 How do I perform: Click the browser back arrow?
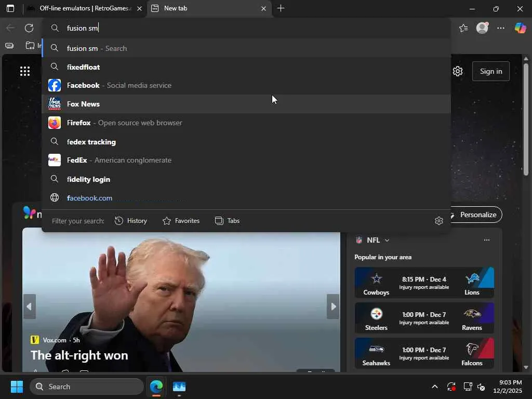10,28
